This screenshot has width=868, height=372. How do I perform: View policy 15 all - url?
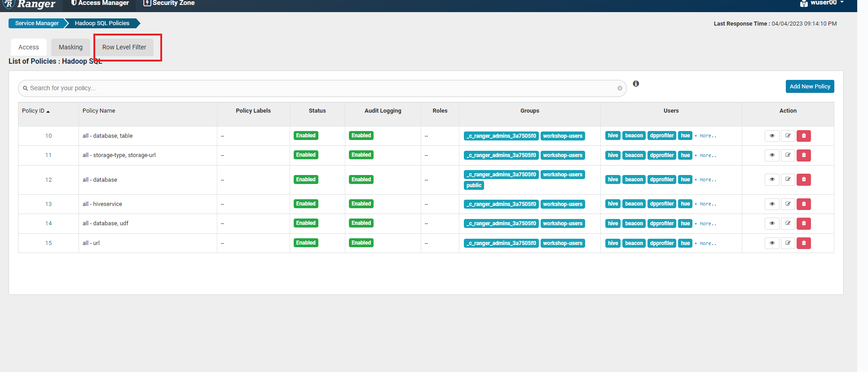[x=772, y=243]
